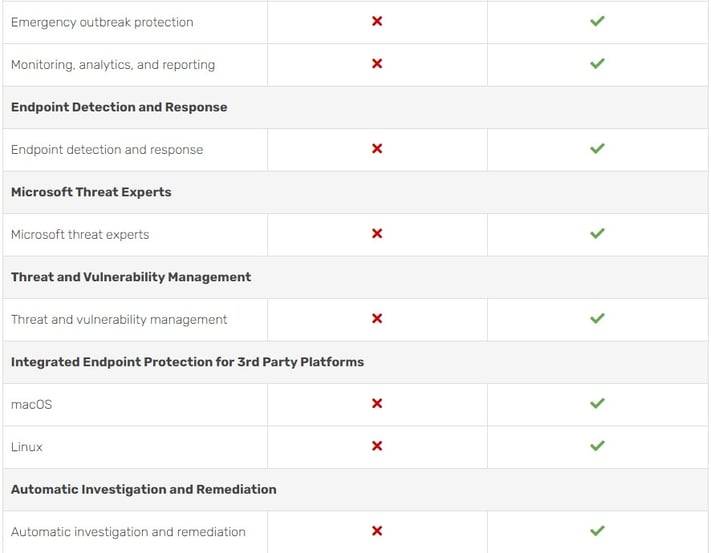The width and height of the screenshot is (711, 553).
Task: Click red X for Microsoft threat experts
Action: tap(377, 234)
